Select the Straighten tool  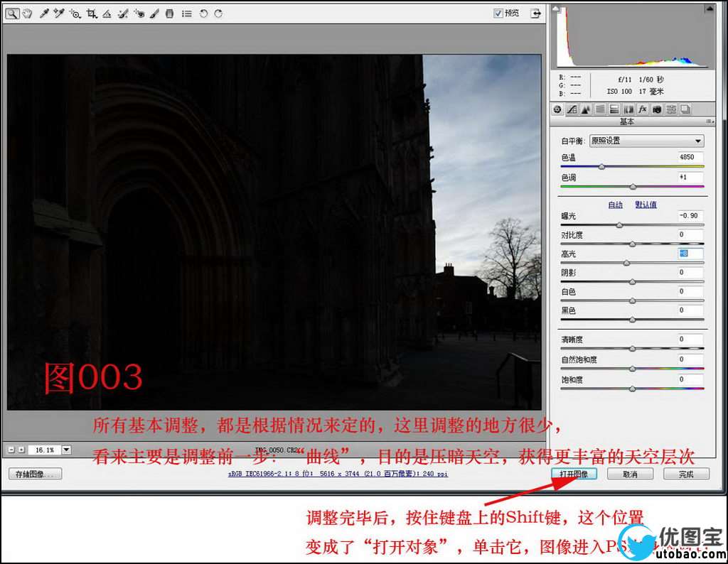tap(107, 14)
